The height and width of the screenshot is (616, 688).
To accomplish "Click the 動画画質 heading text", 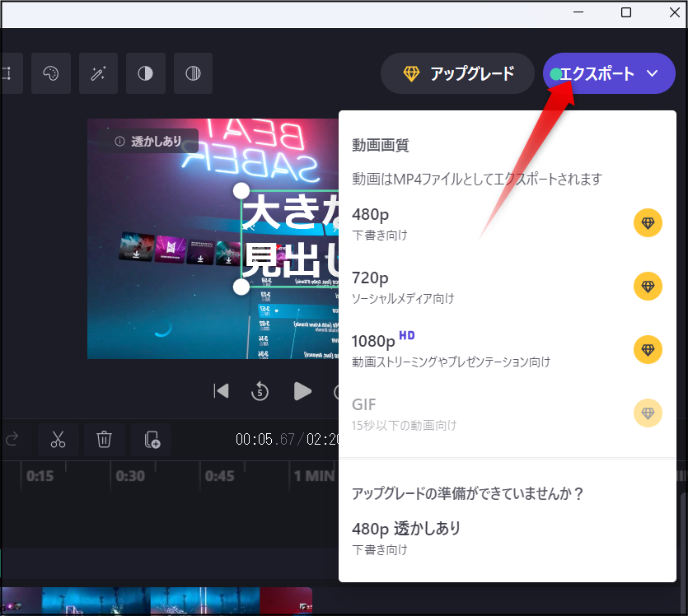I will pyautogui.click(x=381, y=145).
